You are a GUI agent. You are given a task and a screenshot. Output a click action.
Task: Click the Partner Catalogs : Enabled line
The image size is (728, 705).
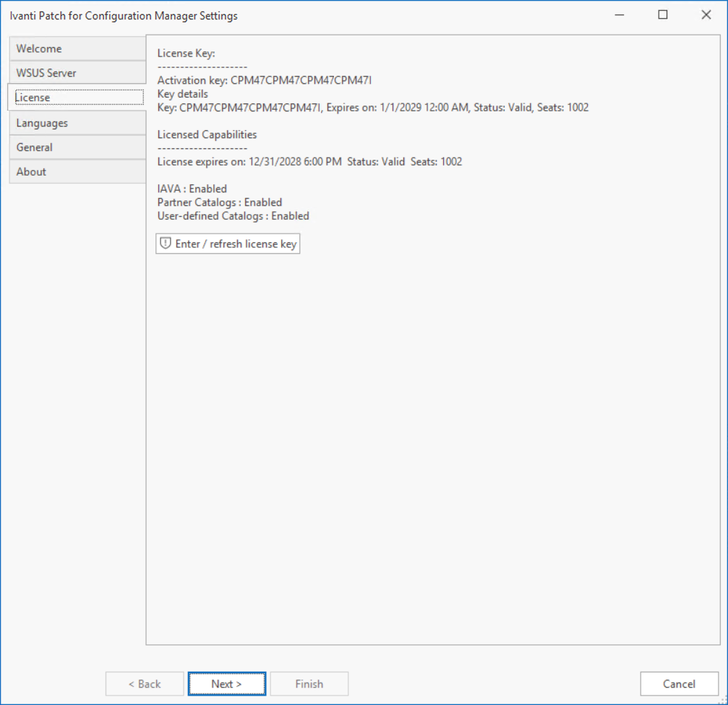[x=219, y=202]
